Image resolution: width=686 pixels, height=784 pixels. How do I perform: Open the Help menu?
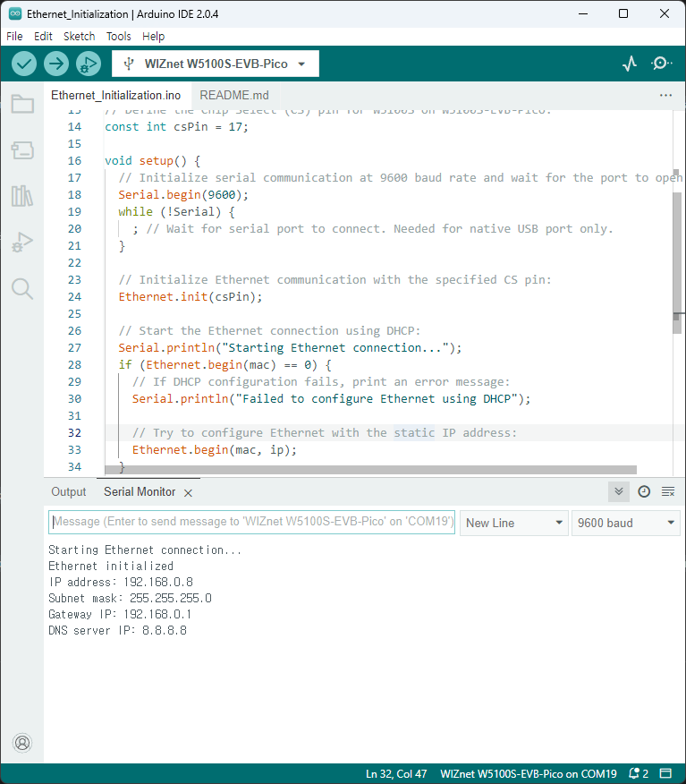[x=153, y=36]
